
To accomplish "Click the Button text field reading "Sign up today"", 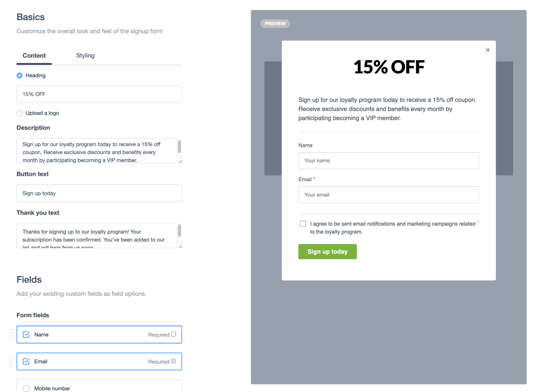I will (x=99, y=193).
